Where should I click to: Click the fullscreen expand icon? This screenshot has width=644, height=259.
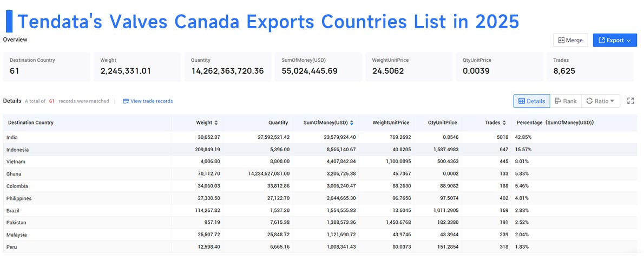(630, 101)
